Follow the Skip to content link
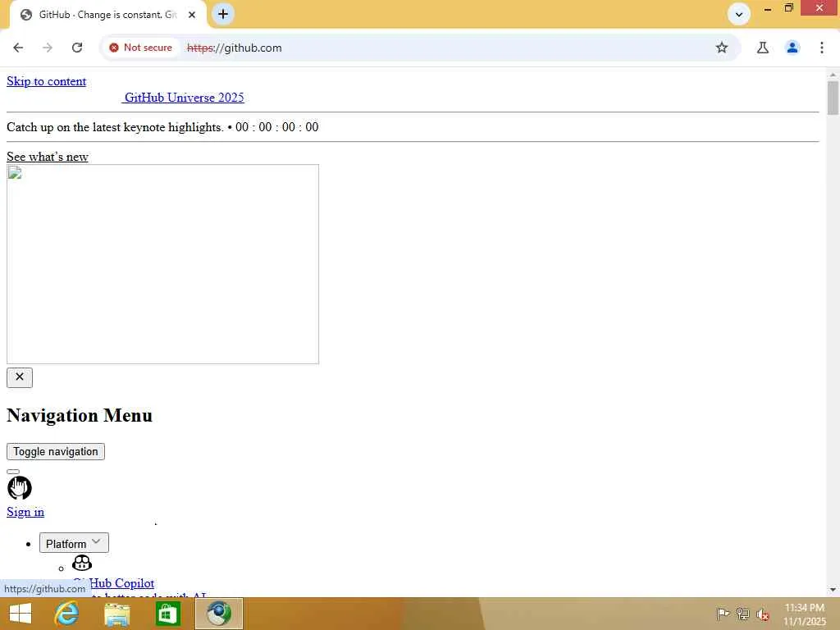The width and height of the screenshot is (840, 630). coord(47,81)
